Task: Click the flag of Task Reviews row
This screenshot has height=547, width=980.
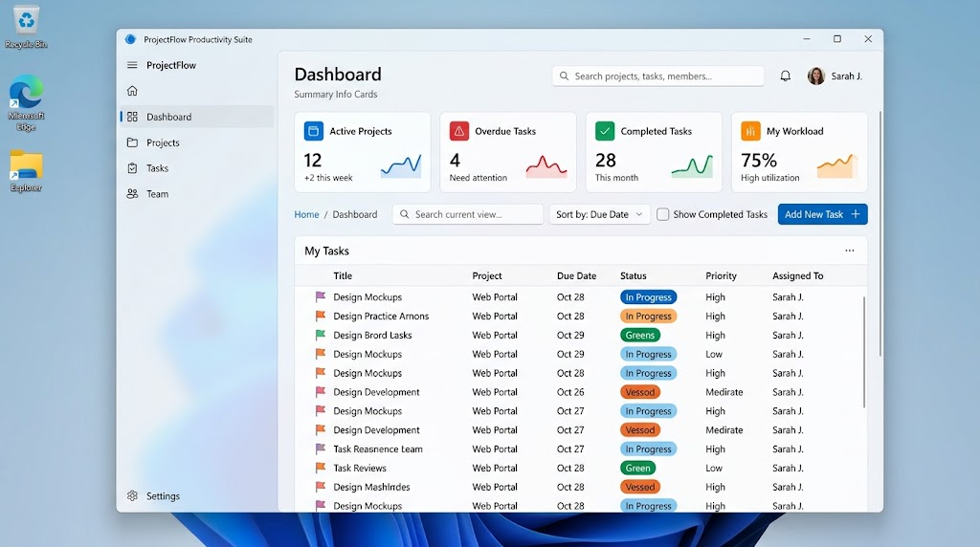Action: pyautogui.click(x=320, y=468)
